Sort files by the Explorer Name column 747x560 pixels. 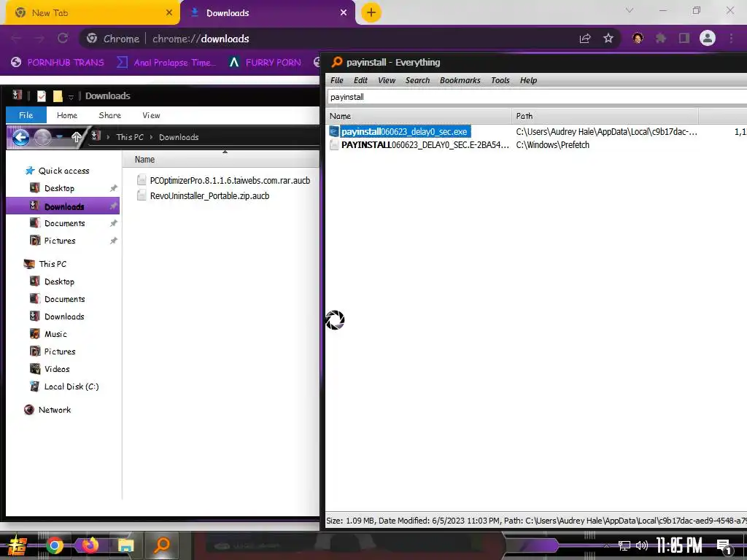220,160
